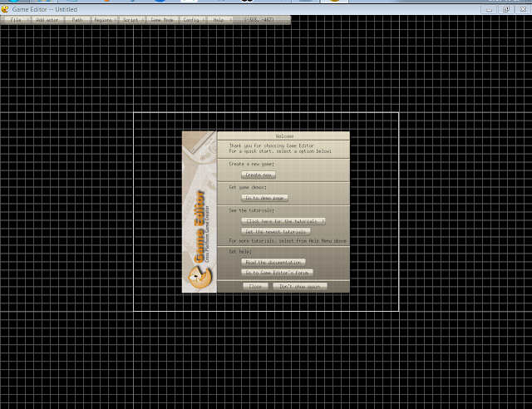Screen dimensions: 532x409
Task: Expand Click here for the tutorials dropdown
Action: [x=283, y=221]
